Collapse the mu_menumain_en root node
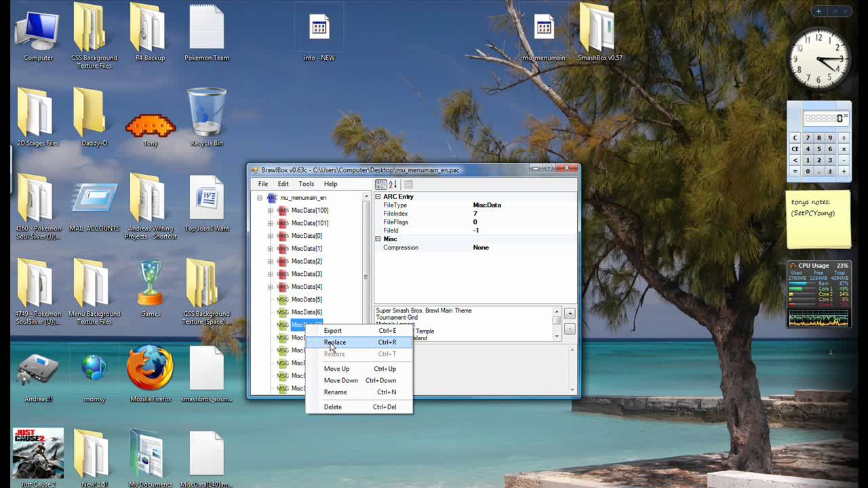 pyautogui.click(x=260, y=198)
